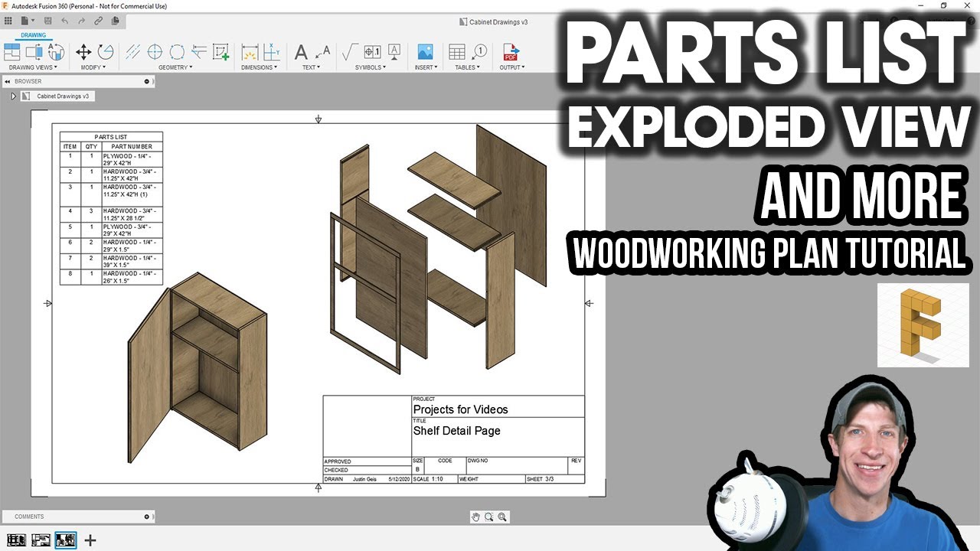Click the exploded cabinet view drawing

click(438, 249)
